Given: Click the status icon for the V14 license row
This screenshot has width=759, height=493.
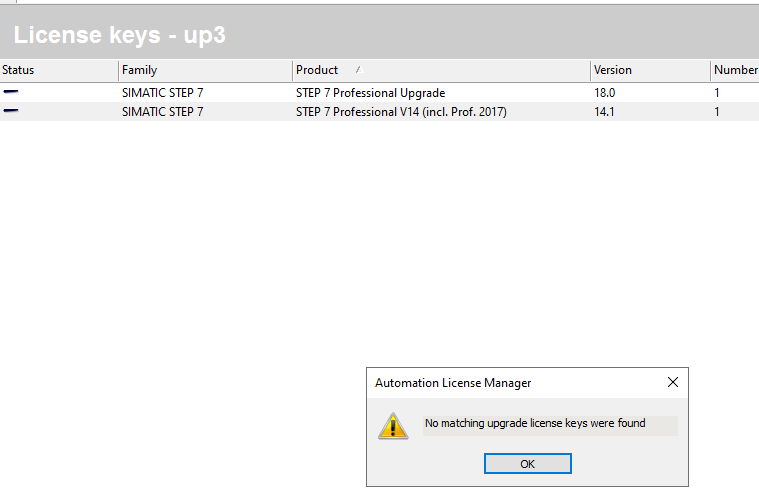Looking at the screenshot, I should tap(11, 111).
